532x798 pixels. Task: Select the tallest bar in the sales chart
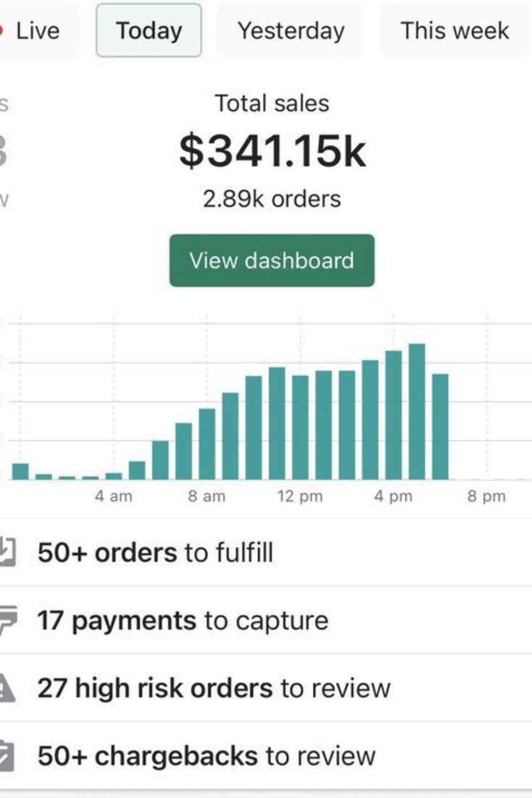(x=417, y=412)
